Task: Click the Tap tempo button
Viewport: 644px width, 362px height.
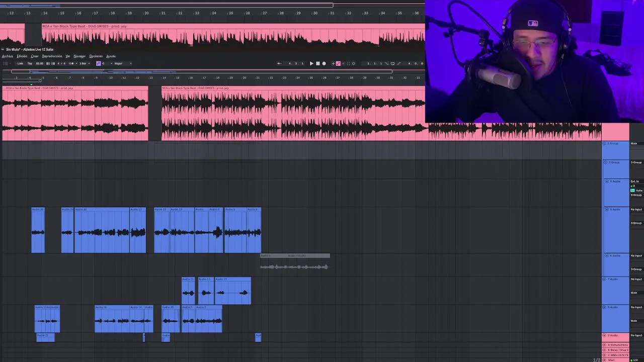Action: tap(30, 63)
